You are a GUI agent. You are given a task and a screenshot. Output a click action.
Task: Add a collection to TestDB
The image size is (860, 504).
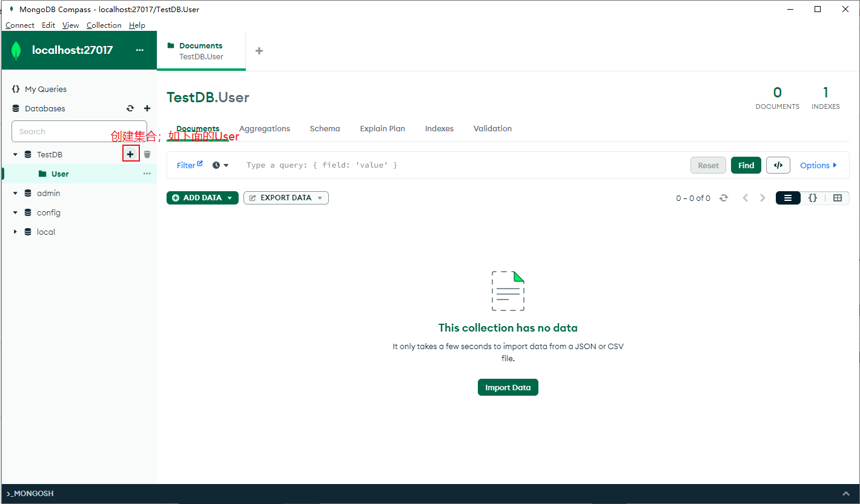tap(130, 154)
